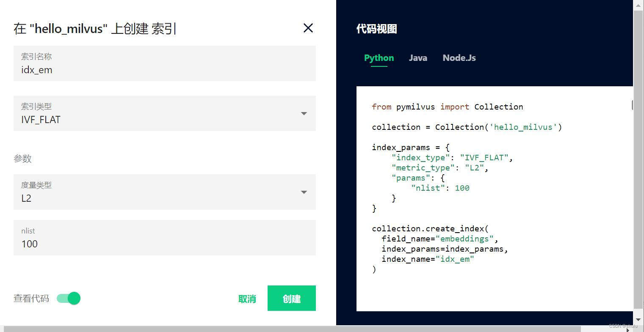
Task: Switch to the Node.Js code tab
Action: point(459,58)
